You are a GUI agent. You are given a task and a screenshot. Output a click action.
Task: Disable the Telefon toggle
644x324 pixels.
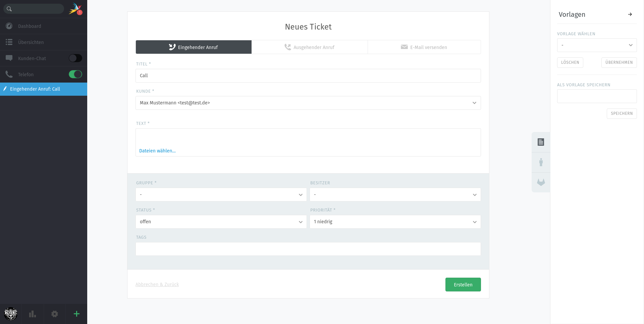point(75,74)
